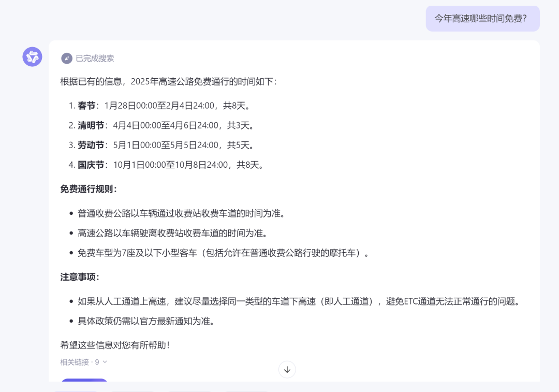Click the purple avatar next to the response
This screenshot has width=559, height=392.
pos(32,56)
